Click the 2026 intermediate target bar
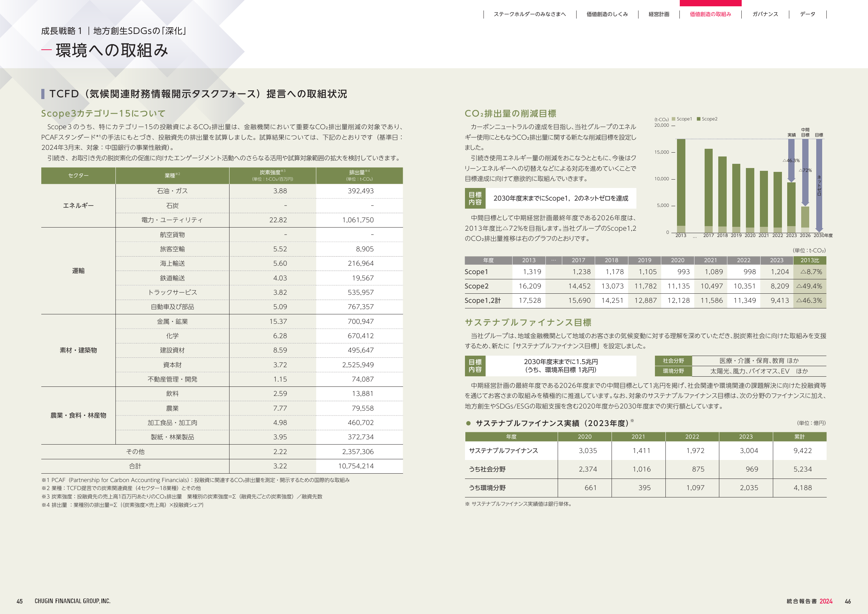The width and height of the screenshot is (868, 614). pos(805,219)
